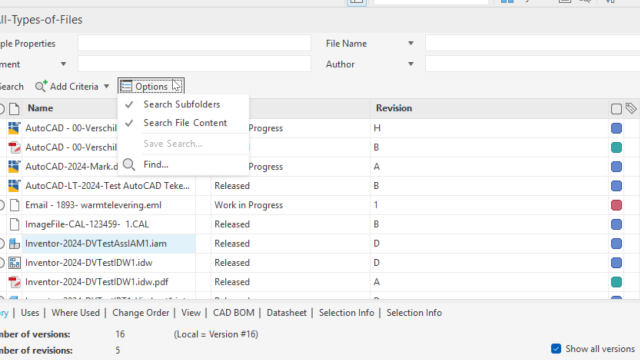This screenshot has height=360, width=640.
Task: Open the Author property dropdown
Action: (x=411, y=64)
